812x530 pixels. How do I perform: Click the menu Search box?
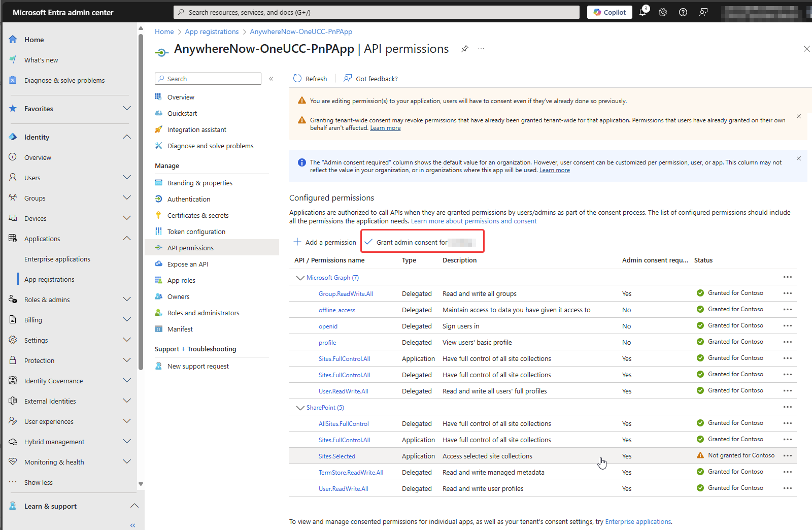(208, 79)
